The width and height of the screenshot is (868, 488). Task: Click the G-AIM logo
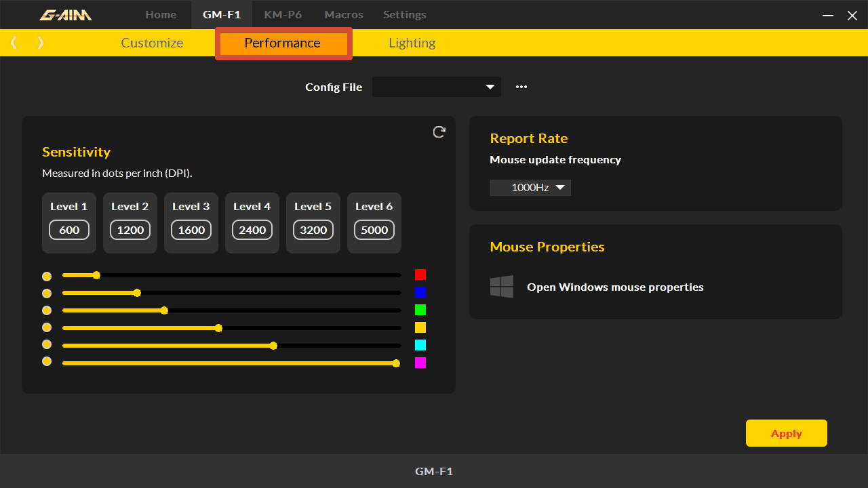(x=66, y=14)
